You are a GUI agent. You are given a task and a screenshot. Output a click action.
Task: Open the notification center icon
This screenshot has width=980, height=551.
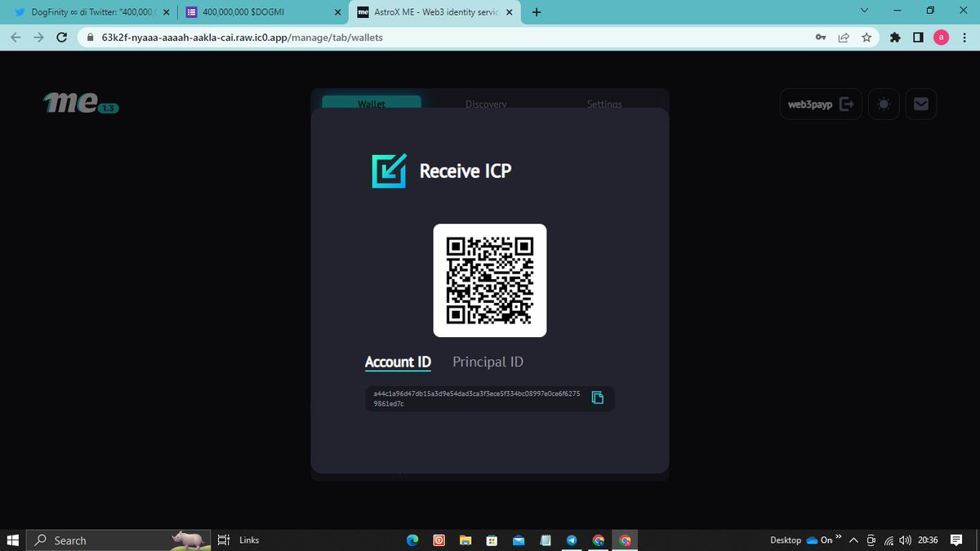[957, 540]
